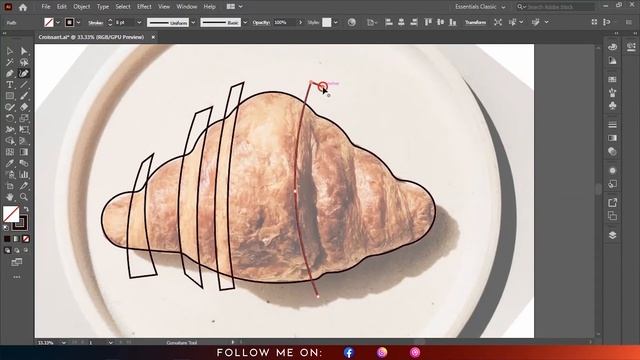Open Recolor Artwork wheel icon
Image resolution: width=640 pixels, height=360 pixels.
(x=351, y=22)
